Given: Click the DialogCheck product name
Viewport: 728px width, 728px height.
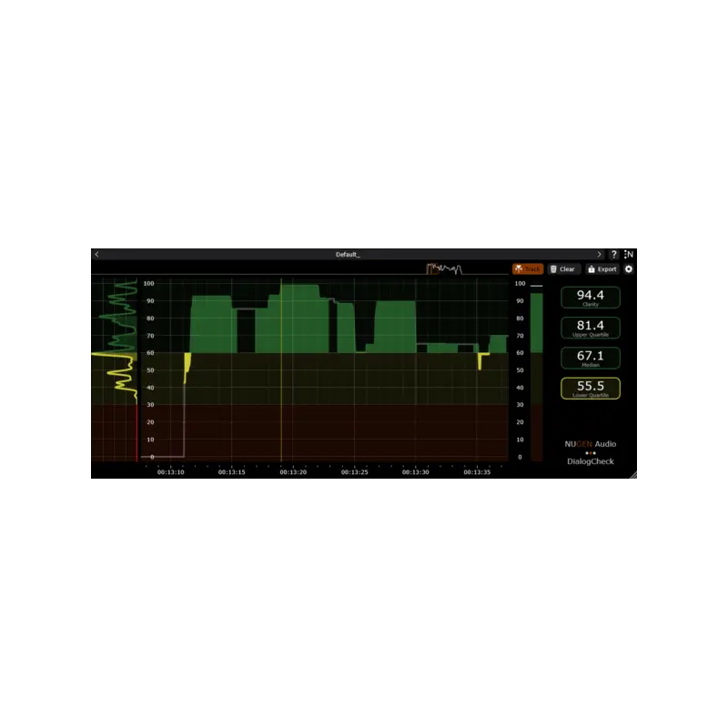Looking at the screenshot, I should [x=590, y=461].
